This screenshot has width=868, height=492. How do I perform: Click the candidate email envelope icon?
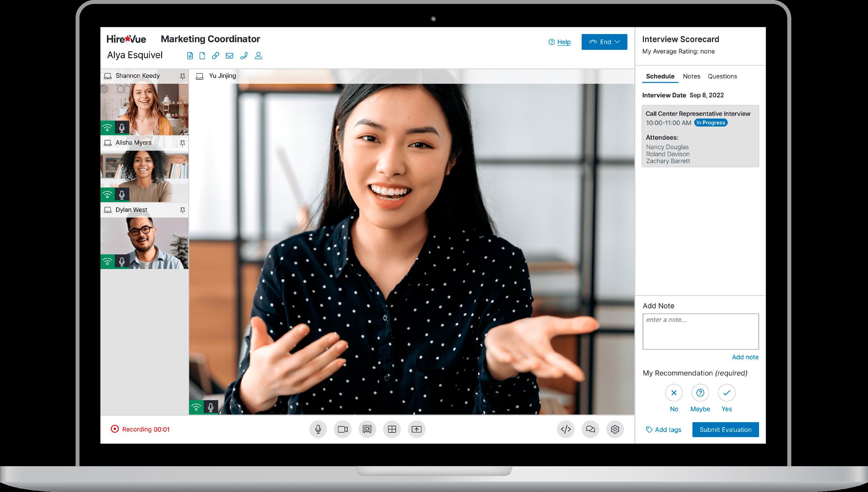click(229, 56)
